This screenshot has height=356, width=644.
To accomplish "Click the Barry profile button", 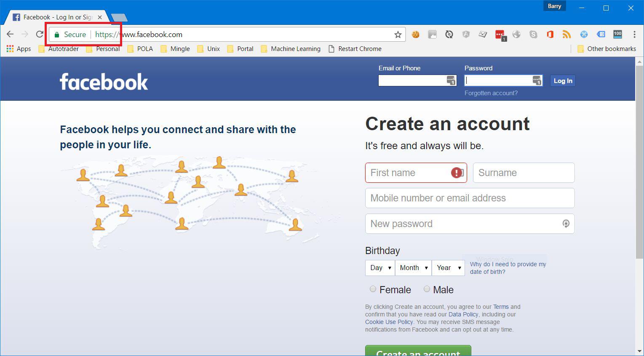I will click(x=554, y=6).
